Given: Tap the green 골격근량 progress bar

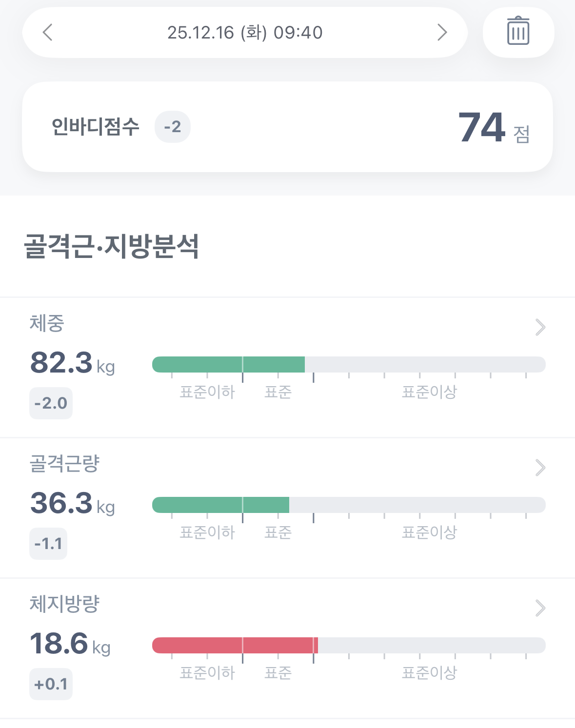Looking at the screenshot, I should pos(221,505).
